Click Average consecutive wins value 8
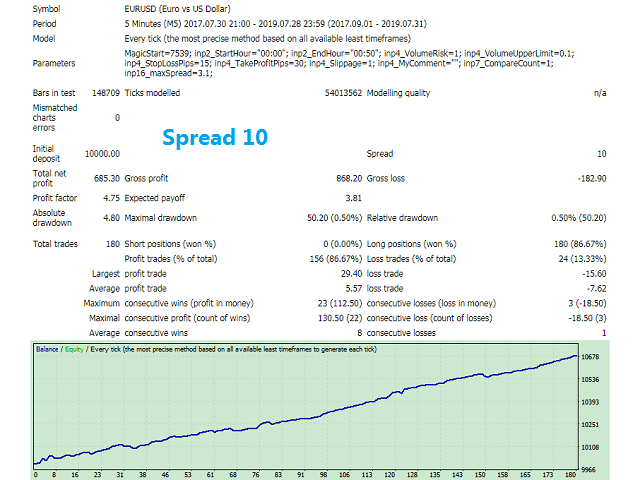 (360, 333)
